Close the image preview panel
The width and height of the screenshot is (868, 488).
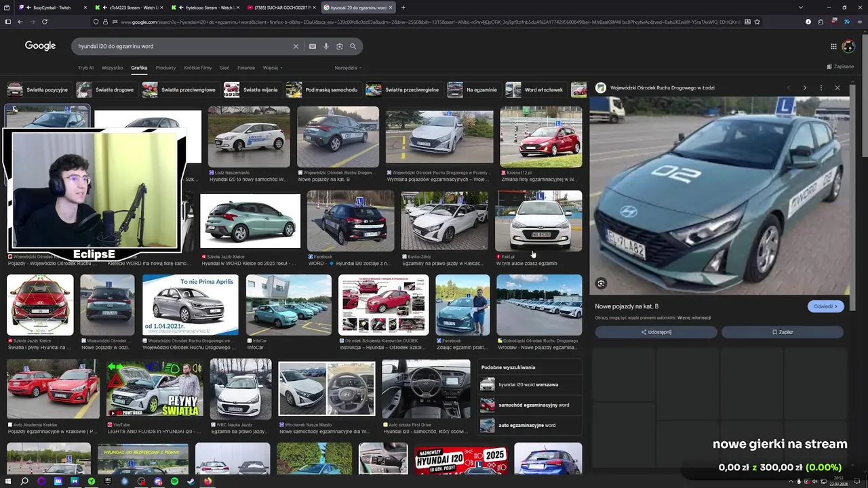tap(837, 88)
